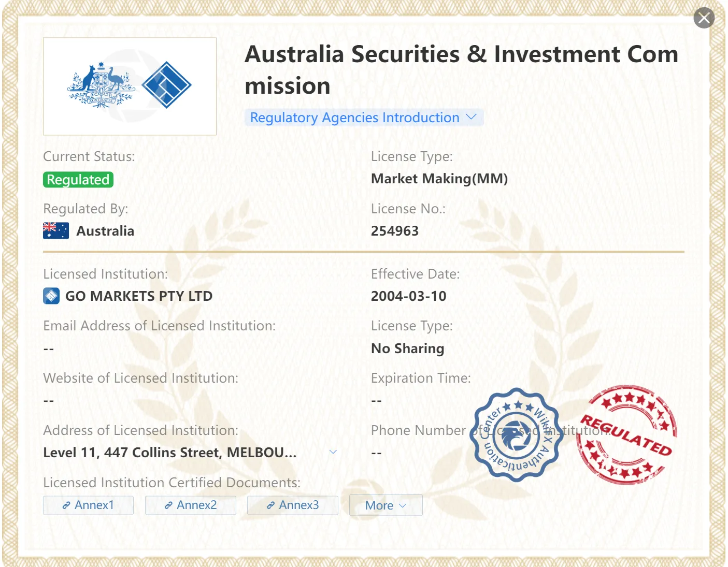Open the Annex1 document

88,505
